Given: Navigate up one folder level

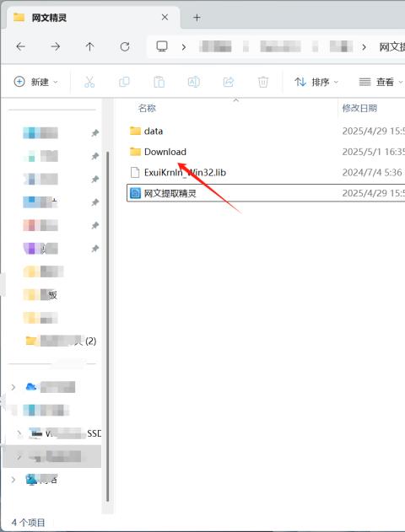Looking at the screenshot, I should pos(89,46).
